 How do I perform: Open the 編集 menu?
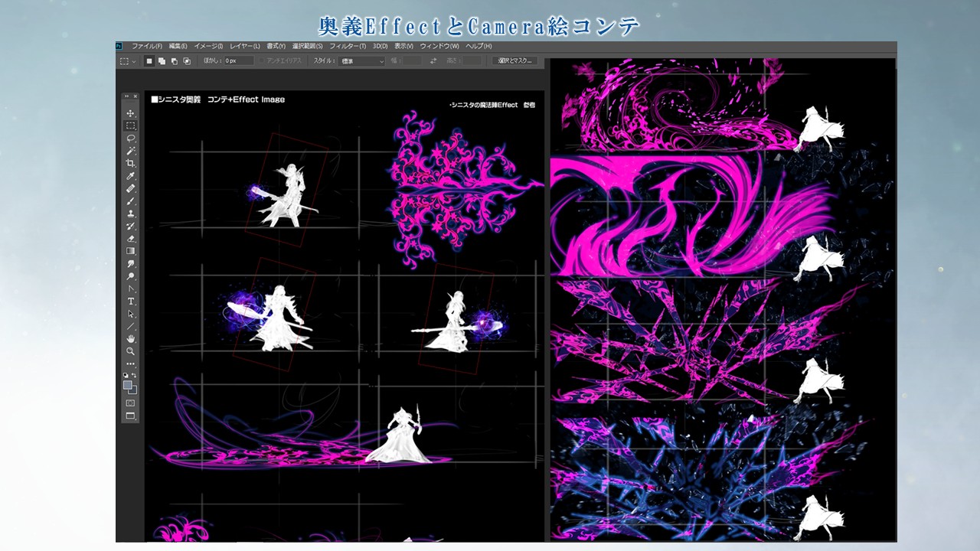pyautogui.click(x=178, y=46)
